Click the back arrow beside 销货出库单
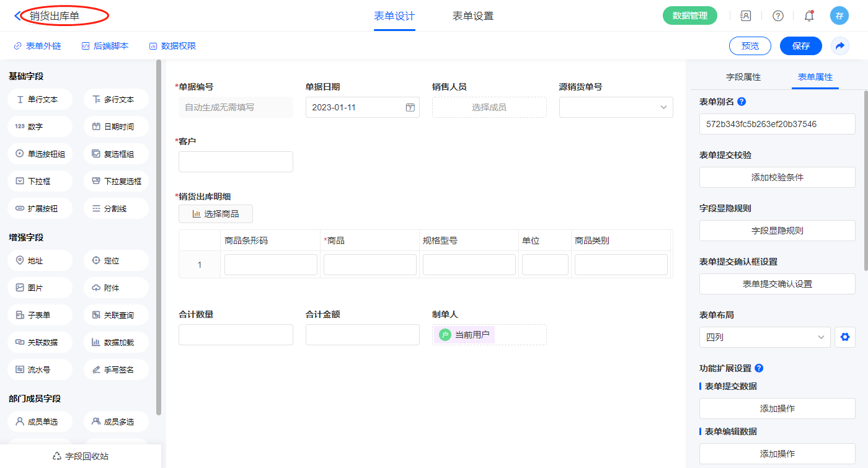Viewport: 868px width, 468px height. (x=17, y=15)
